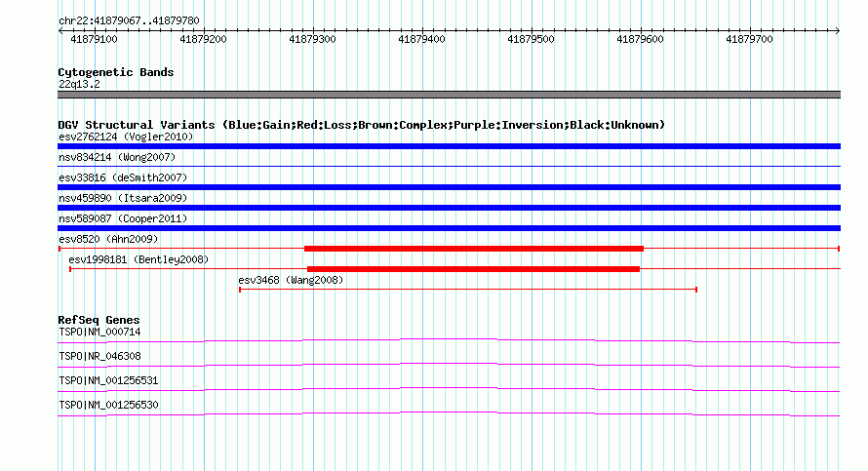This screenshot has height=471, width=868.
Task: Open variant esv8520 (Ahn2009) label
Action: pyautogui.click(x=108, y=239)
